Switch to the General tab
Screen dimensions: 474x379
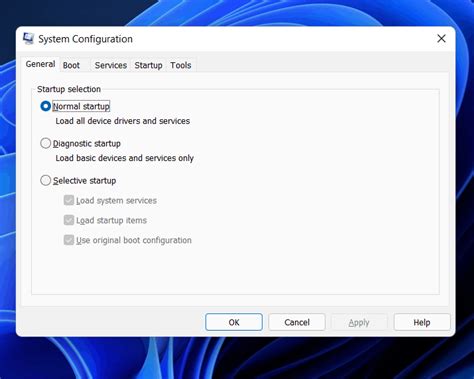click(x=40, y=64)
